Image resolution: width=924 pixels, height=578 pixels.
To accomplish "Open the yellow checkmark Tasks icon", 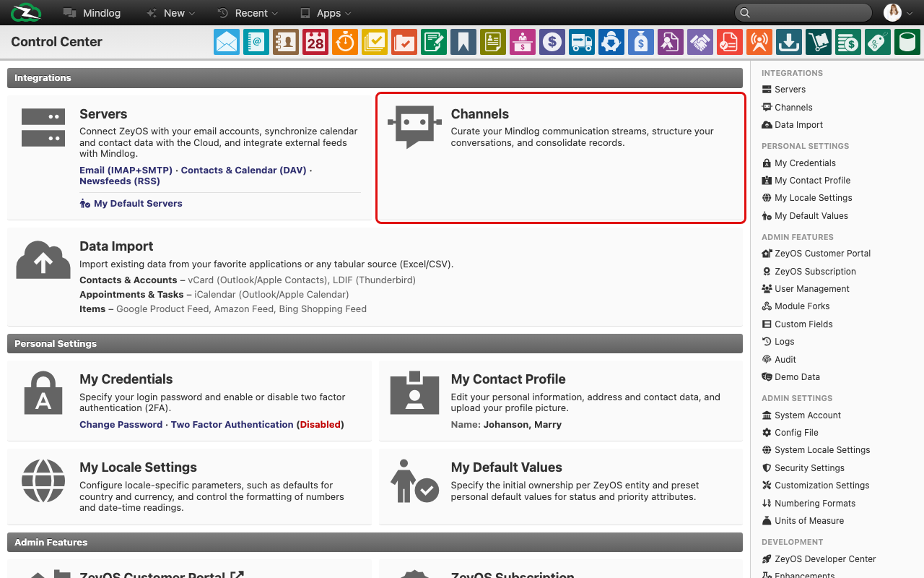I will [x=375, y=42].
